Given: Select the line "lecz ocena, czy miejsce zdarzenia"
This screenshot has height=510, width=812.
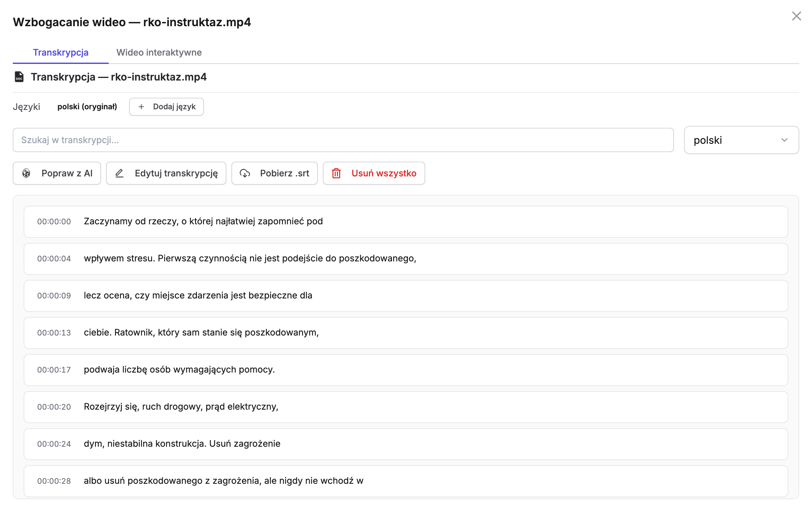Looking at the screenshot, I should (x=406, y=296).
